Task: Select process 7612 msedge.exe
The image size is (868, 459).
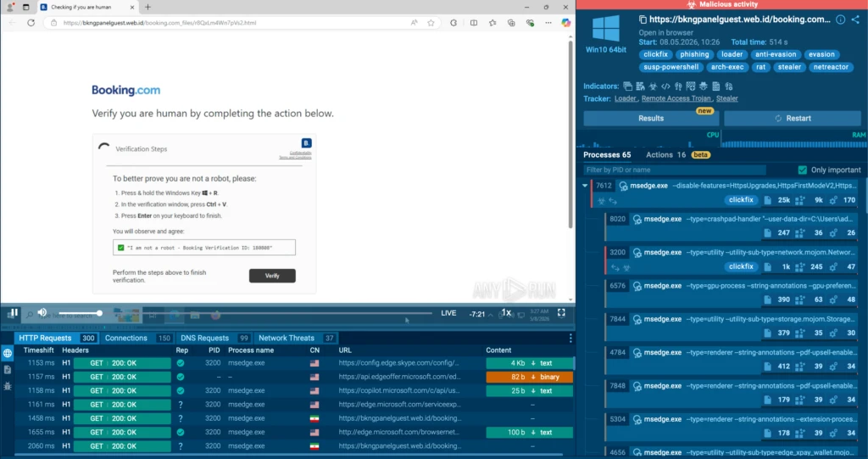Action: (x=726, y=193)
